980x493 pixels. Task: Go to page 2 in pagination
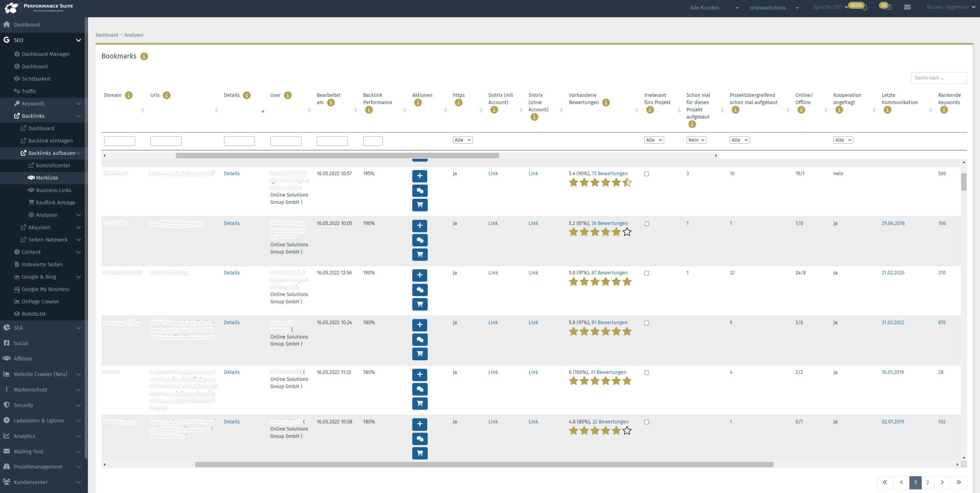coord(927,482)
